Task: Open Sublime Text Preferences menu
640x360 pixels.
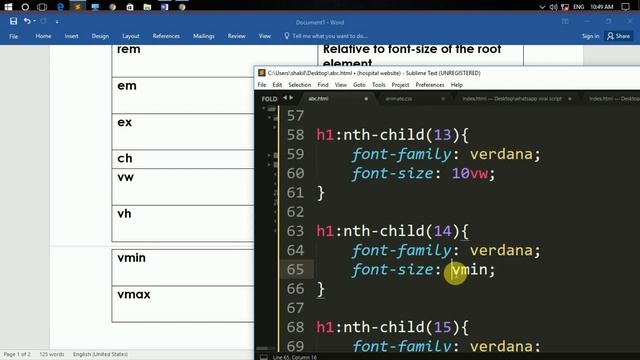Action: point(430,85)
